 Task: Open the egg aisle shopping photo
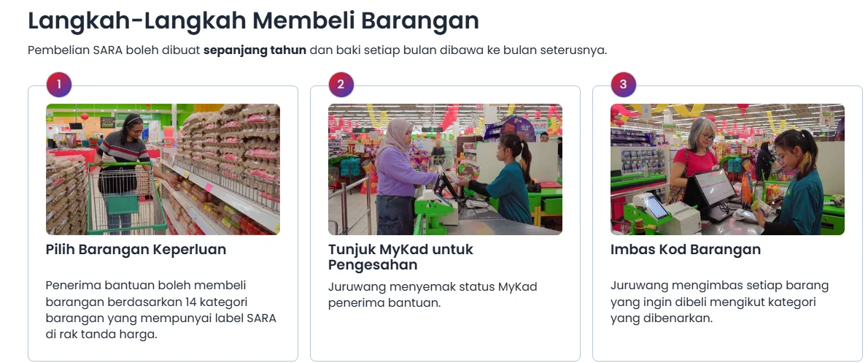[163, 169]
